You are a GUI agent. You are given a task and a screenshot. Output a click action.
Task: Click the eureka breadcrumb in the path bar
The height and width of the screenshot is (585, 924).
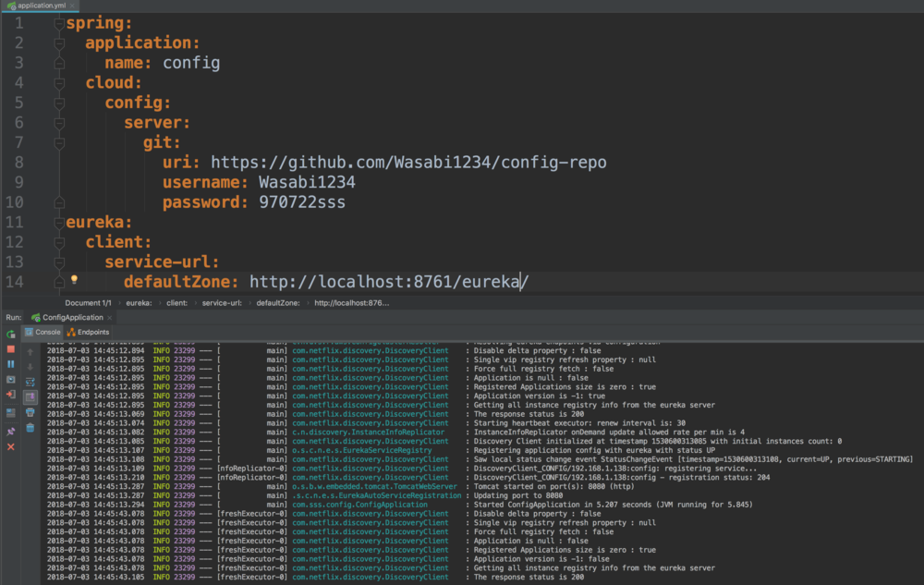click(x=139, y=302)
